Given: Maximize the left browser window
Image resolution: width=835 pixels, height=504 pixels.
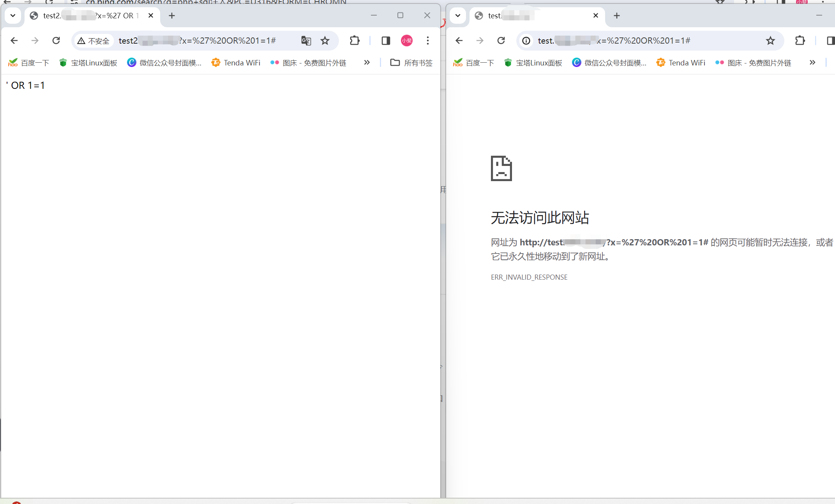Looking at the screenshot, I should (x=400, y=15).
